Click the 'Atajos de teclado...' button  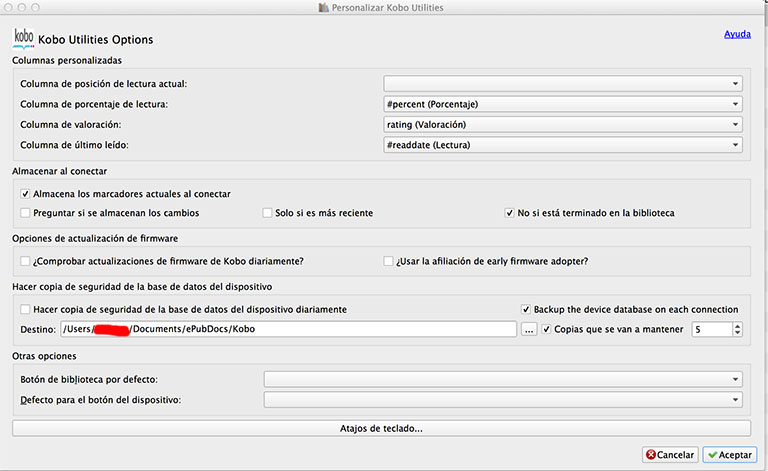383,428
